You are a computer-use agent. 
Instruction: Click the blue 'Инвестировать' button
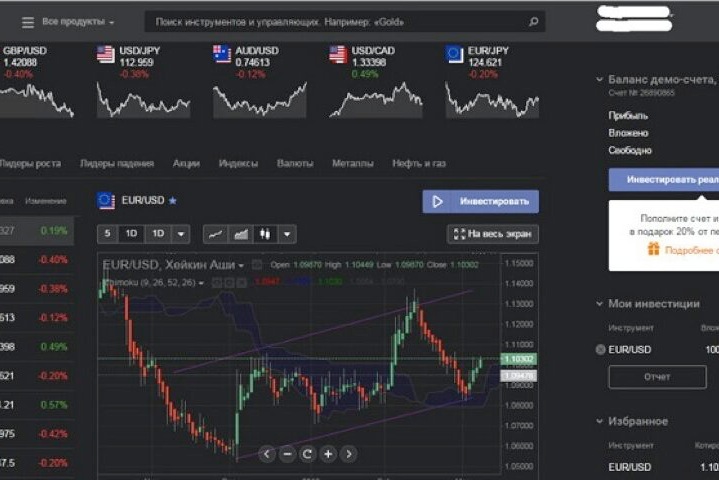[481, 201]
